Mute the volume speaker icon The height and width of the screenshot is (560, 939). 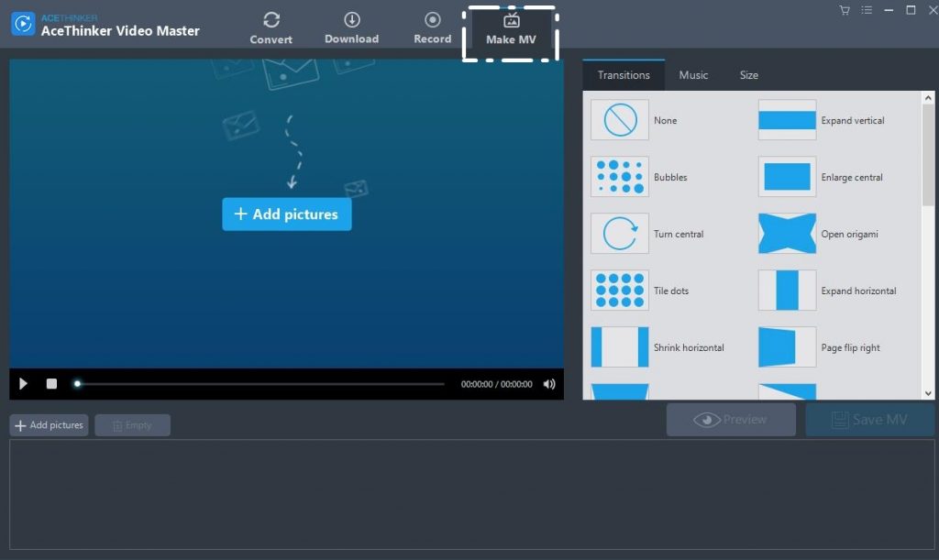[x=549, y=384]
